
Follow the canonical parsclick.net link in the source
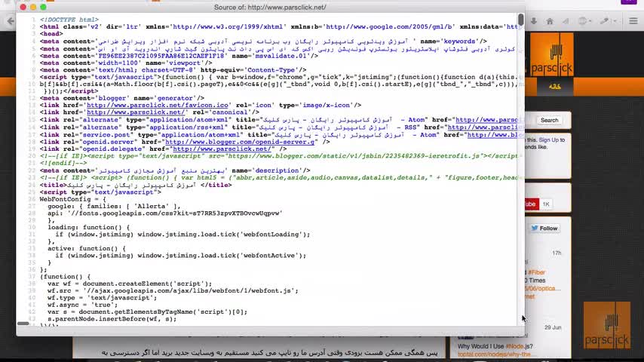[136, 112]
